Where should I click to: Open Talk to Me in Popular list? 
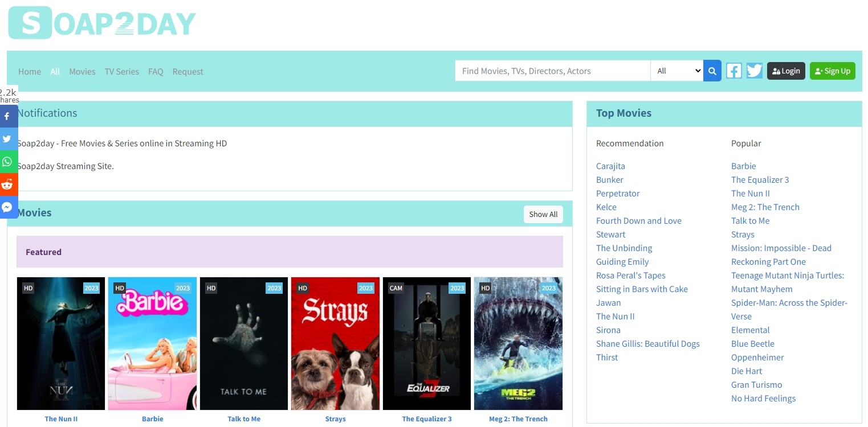click(x=751, y=221)
